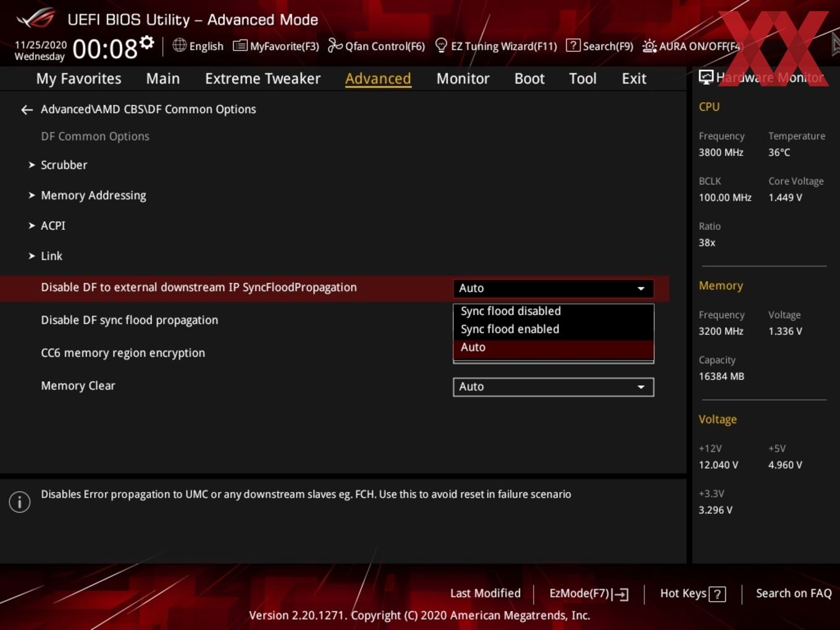Image resolution: width=840 pixels, height=630 pixels.
Task: Open the Memory Clear dropdown
Action: tap(553, 387)
